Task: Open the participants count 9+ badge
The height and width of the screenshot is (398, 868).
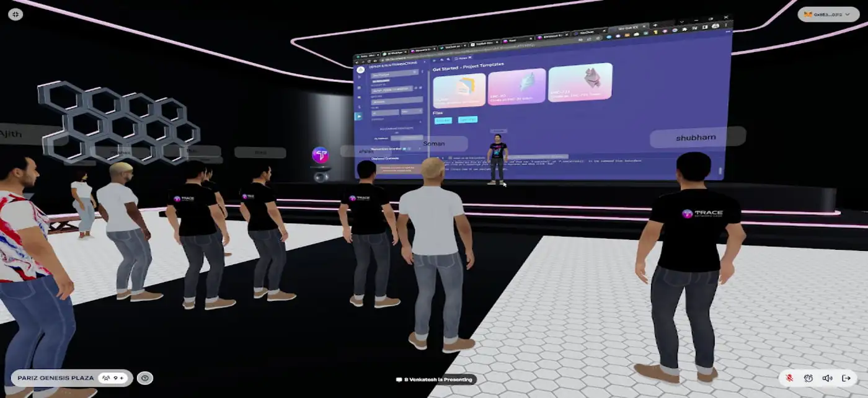Action: coord(113,378)
